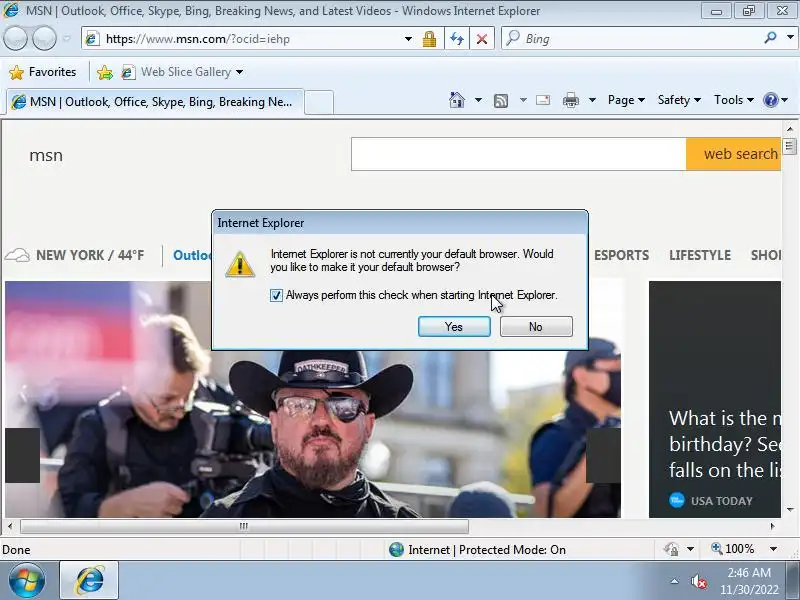
Task: Click the Add to Favorites Bar icon
Action: pyautogui.click(x=105, y=72)
